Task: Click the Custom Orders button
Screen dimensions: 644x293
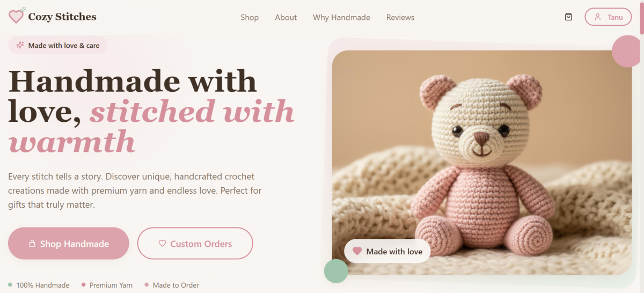Action: (195, 244)
